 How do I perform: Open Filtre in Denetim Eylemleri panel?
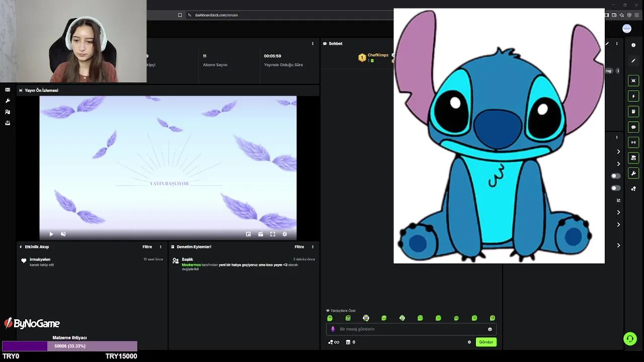299,247
